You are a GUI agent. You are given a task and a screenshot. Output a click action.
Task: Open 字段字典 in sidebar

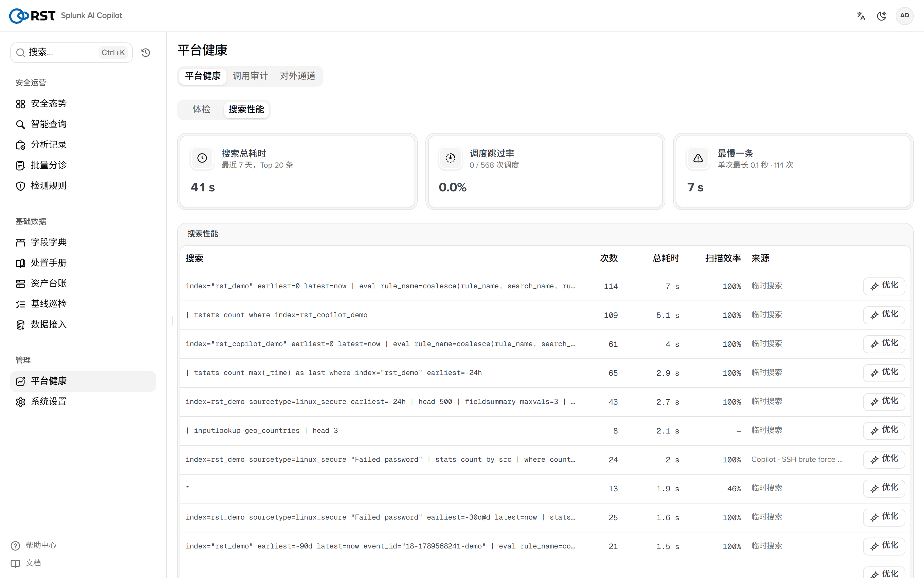[83, 242]
